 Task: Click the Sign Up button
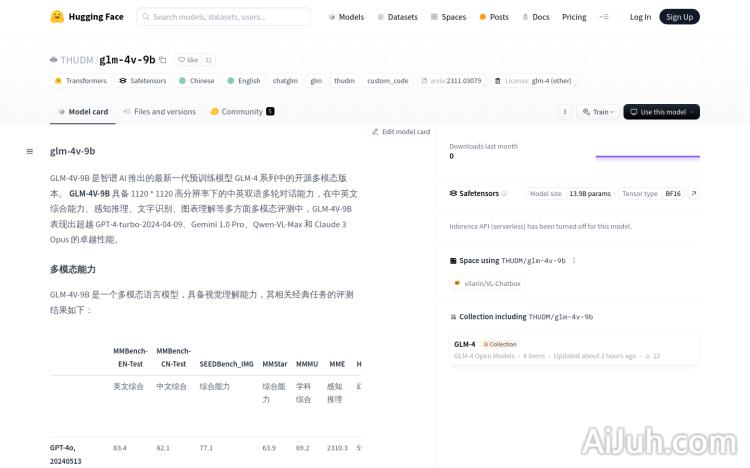pyautogui.click(x=679, y=17)
